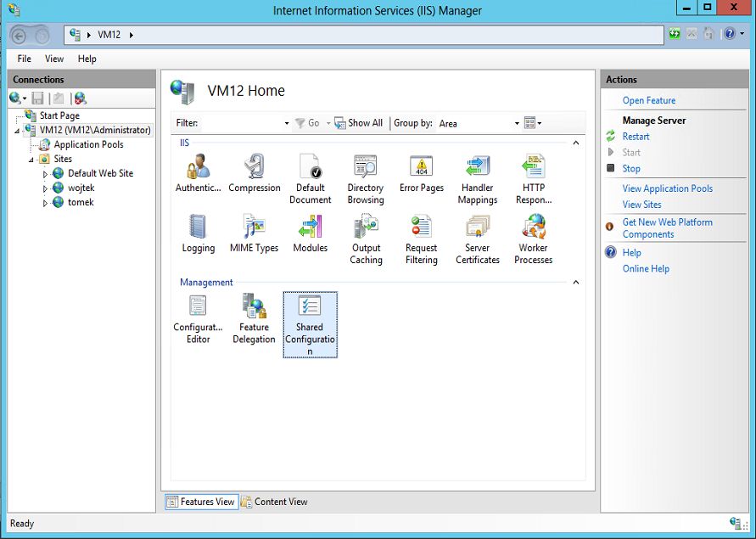Click the forward navigation arrow
756x539 pixels.
point(42,36)
